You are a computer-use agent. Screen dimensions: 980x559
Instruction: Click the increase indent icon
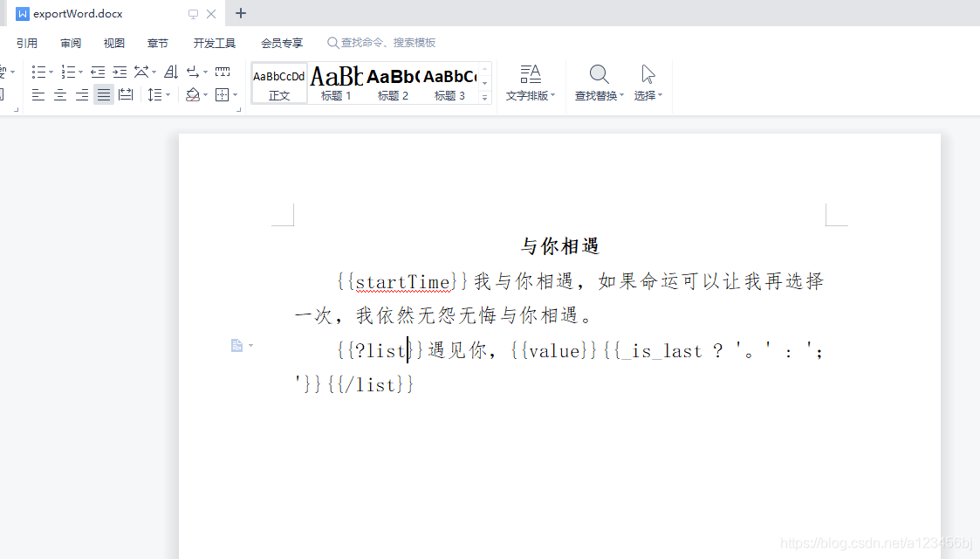[x=120, y=72]
